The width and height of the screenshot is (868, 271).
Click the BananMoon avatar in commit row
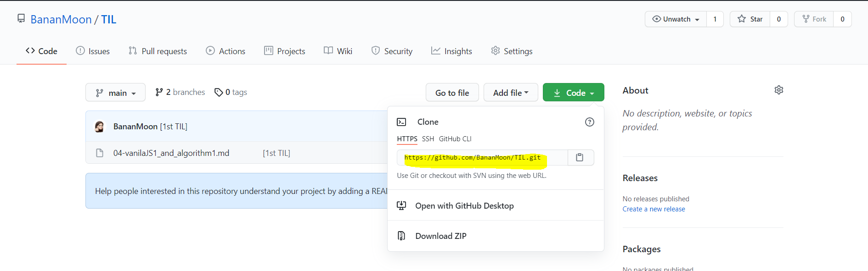pyautogui.click(x=100, y=127)
